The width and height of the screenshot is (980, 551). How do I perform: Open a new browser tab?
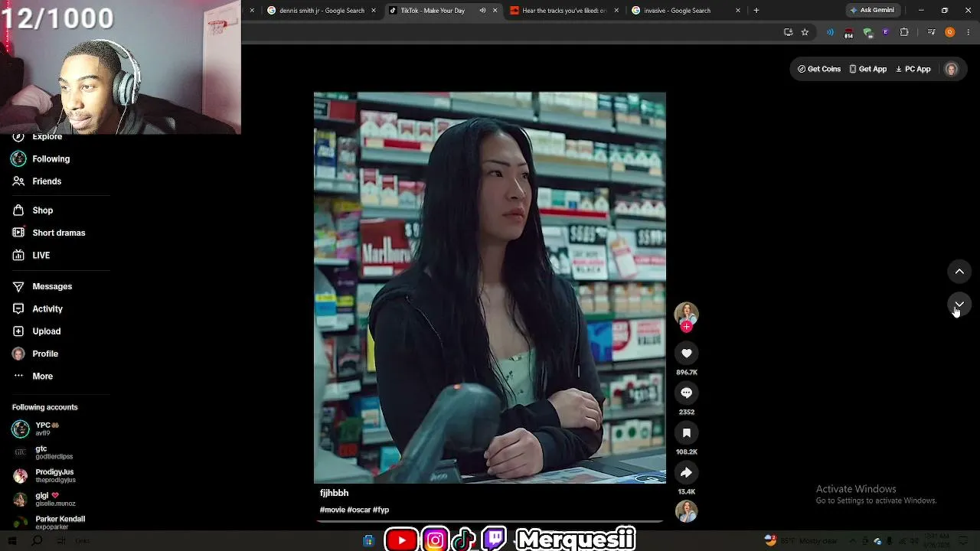[x=756, y=11]
